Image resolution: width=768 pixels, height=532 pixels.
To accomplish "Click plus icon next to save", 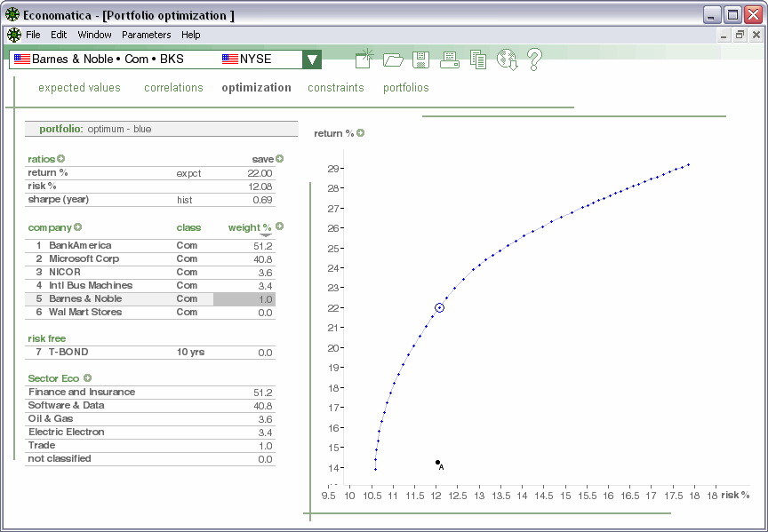I will click(280, 159).
